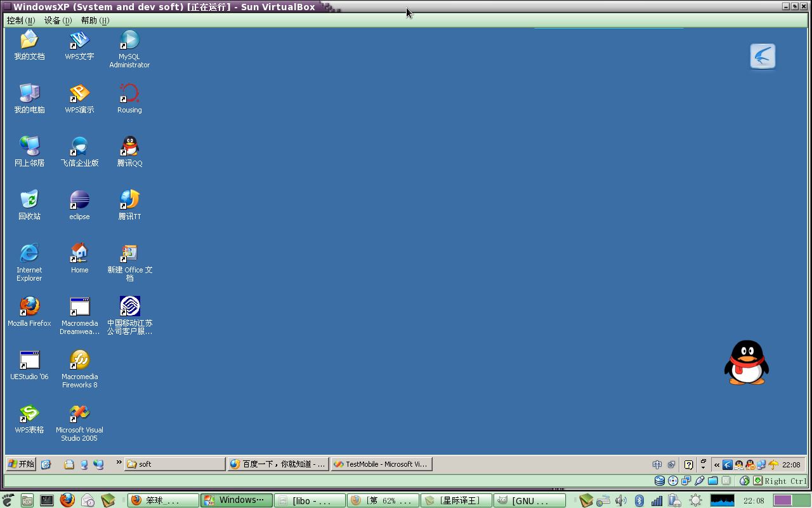Click the Bluetooth icon on the host panel
The height and width of the screenshot is (508, 812).
click(x=639, y=500)
